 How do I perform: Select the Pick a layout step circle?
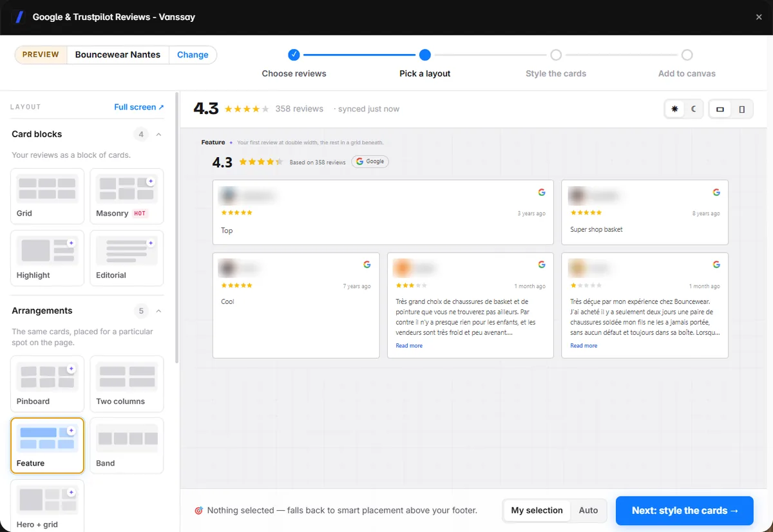tap(425, 55)
